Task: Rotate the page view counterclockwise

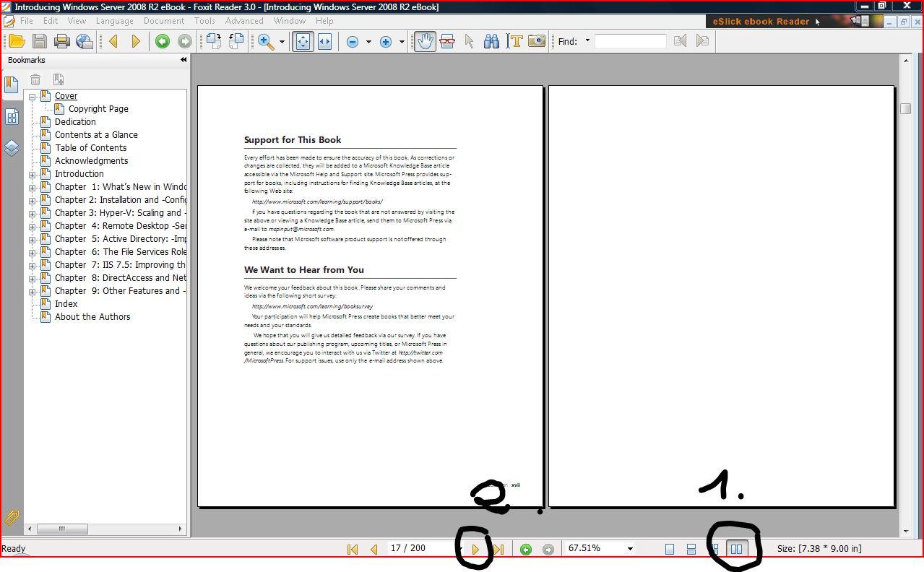Action: 236,41
